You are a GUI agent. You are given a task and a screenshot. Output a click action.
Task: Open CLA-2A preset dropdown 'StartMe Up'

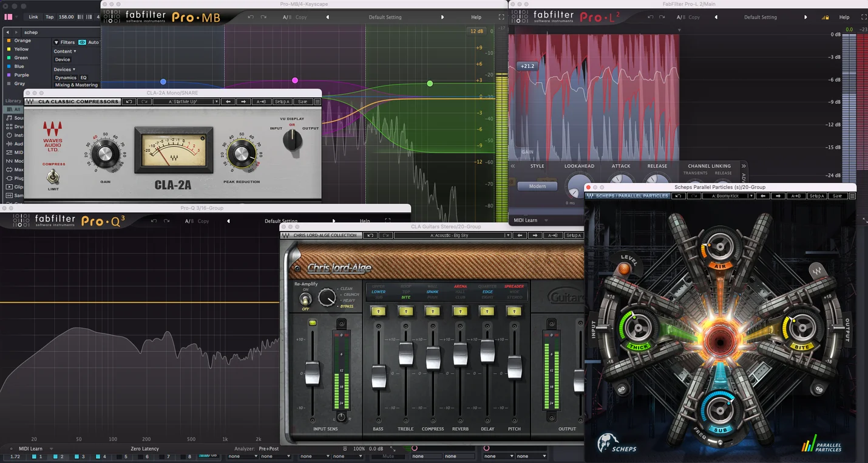point(186,101)
